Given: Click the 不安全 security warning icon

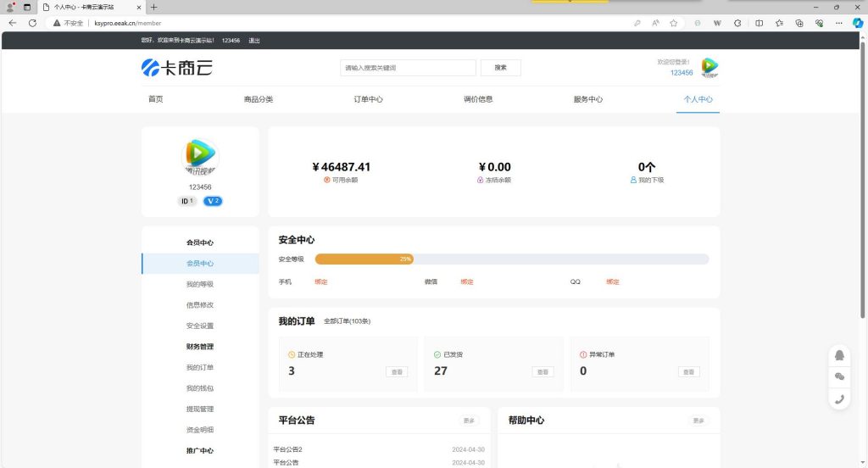Looking at the screenshot, I should coord(57,23).
